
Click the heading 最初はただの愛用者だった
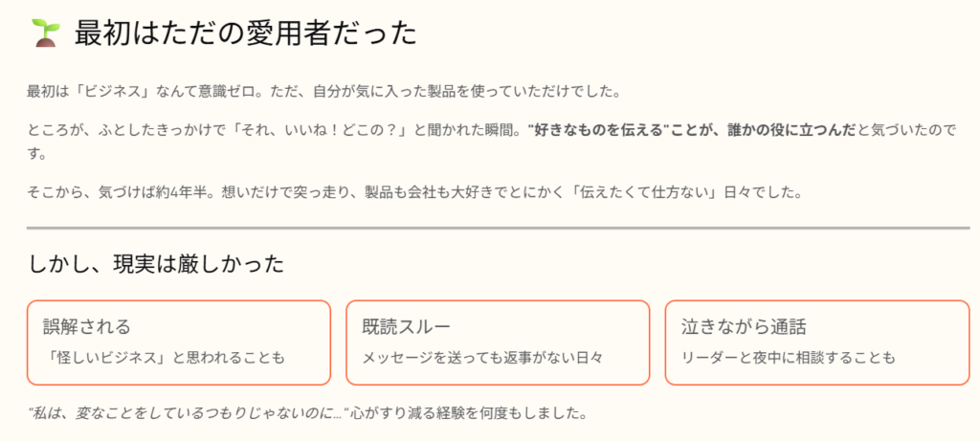click(246, 33)
